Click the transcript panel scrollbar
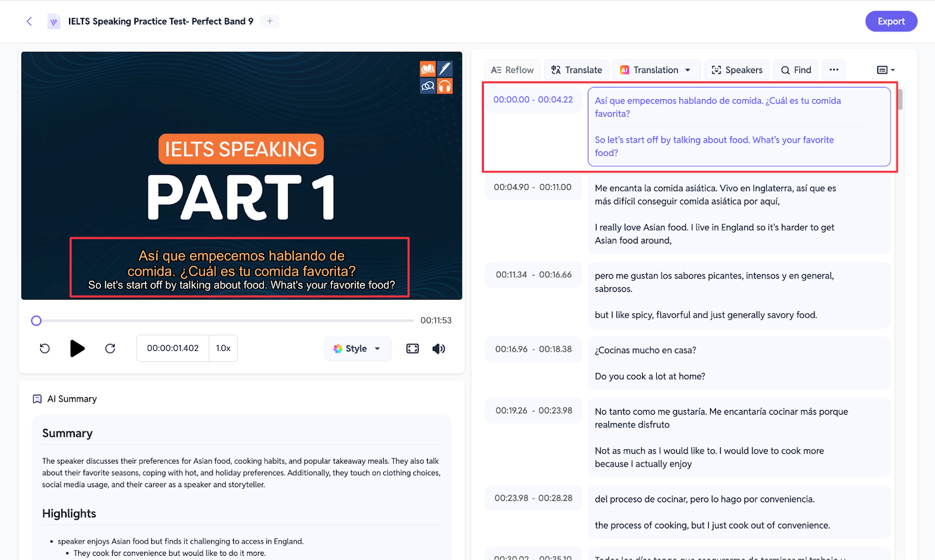The height and width of the screenshot is (560, 935). (901, 99)
